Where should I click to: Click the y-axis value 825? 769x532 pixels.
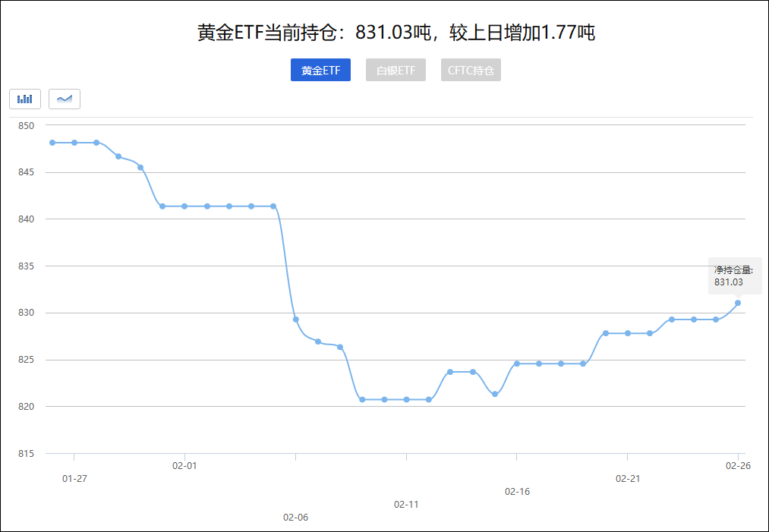(27, 360)
